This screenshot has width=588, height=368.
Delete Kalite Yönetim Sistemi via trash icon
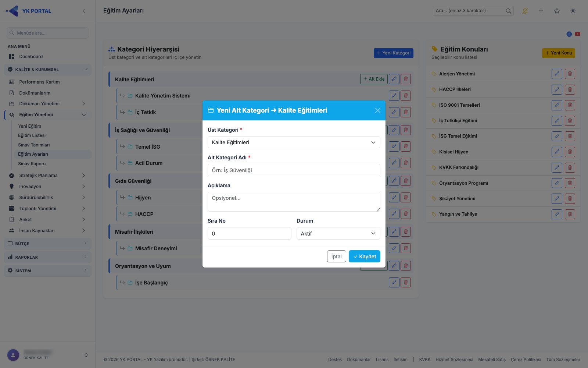pos(406,96)
